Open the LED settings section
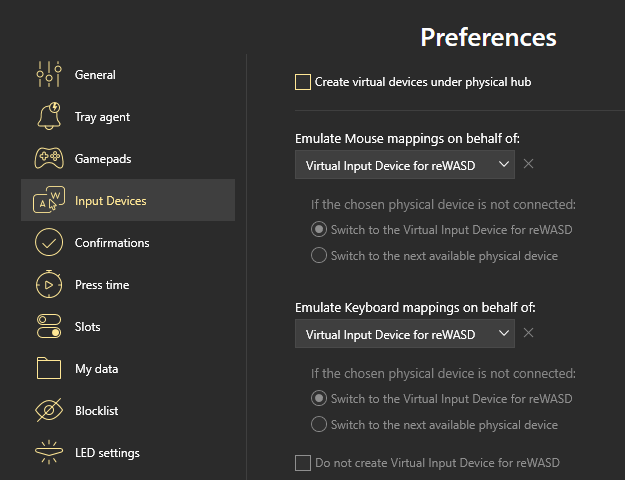Image resolution: width=625 pixels, height=480 pixels. (107, 453)
